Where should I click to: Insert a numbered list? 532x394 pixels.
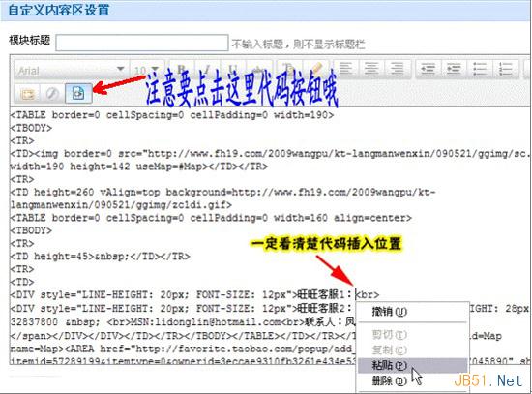(x=506, y=70)
